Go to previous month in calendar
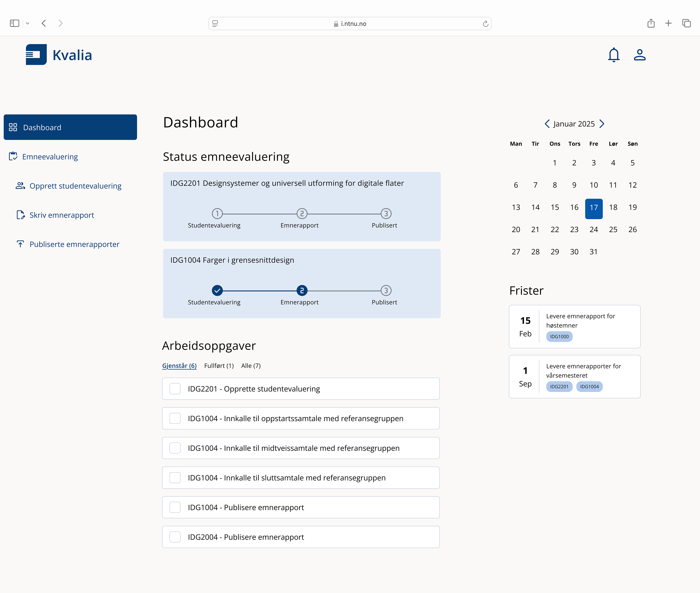 coord(547,124)
